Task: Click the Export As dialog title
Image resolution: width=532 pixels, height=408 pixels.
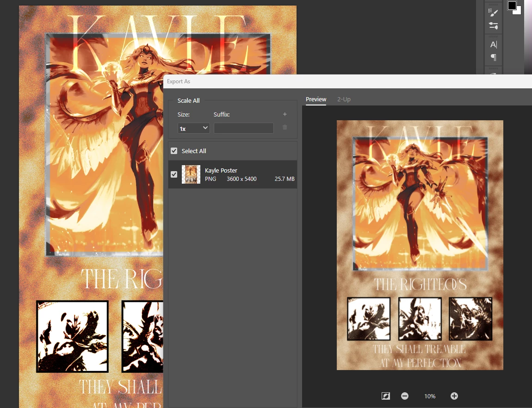Action: (179, 81)
